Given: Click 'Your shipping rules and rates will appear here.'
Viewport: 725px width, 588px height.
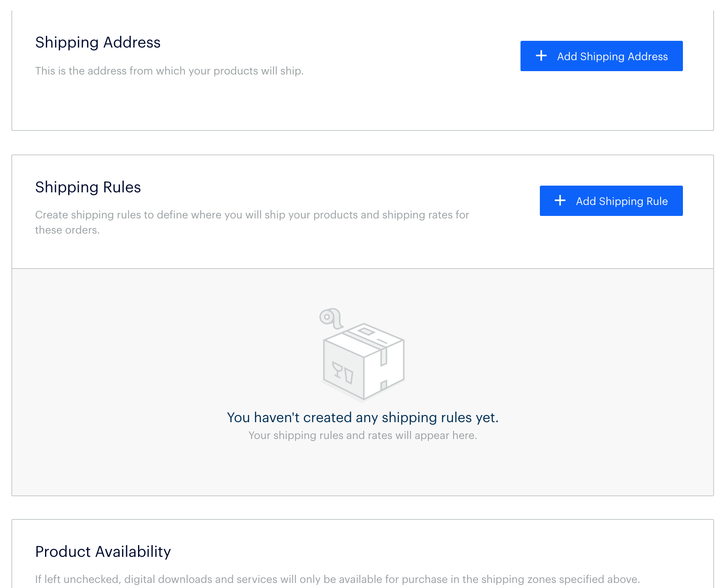Looking at the screenshot, I should pos(362,435).
